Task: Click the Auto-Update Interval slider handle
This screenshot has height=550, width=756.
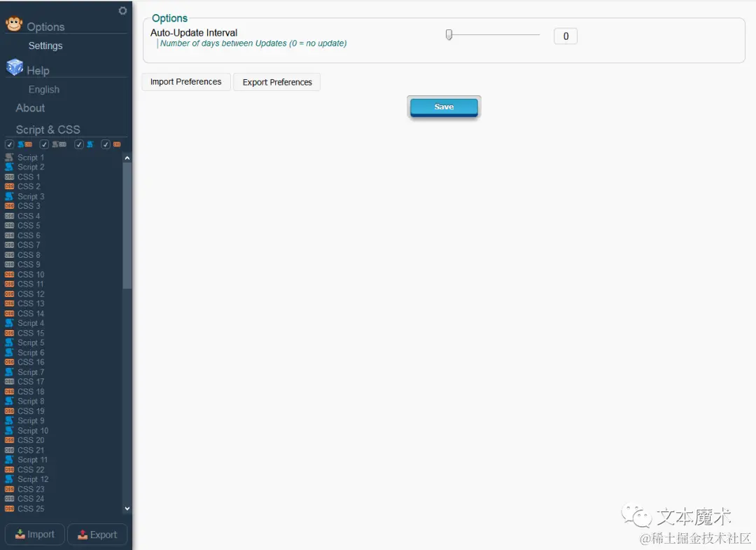Action: [x=449, y=35]
